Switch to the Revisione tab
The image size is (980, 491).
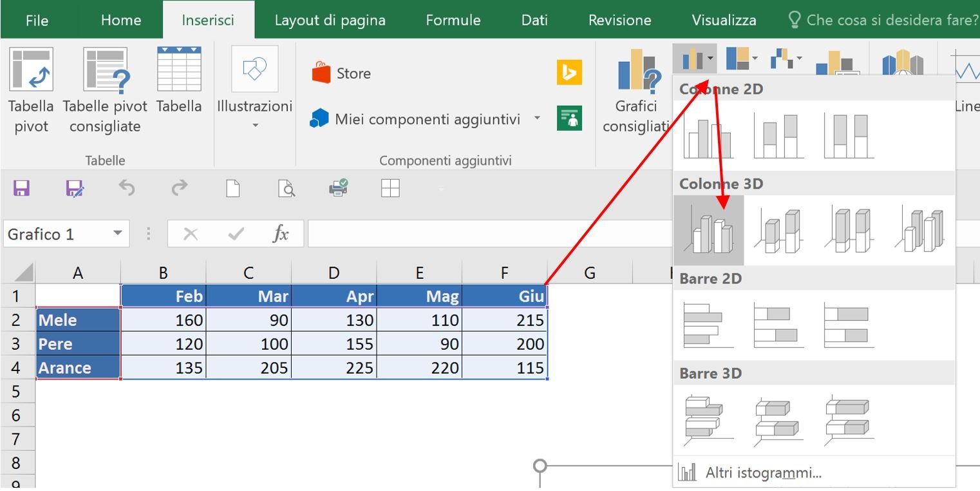coord(619,20)
